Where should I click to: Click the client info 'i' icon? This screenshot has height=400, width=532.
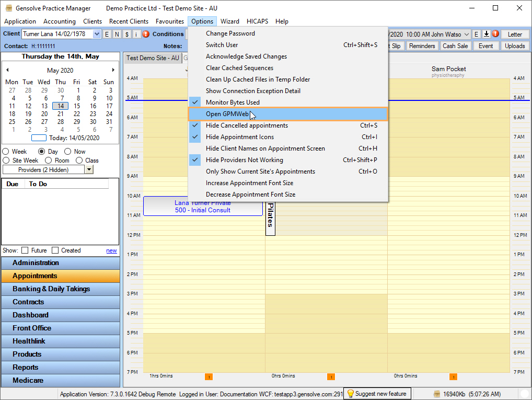[136, 34]
